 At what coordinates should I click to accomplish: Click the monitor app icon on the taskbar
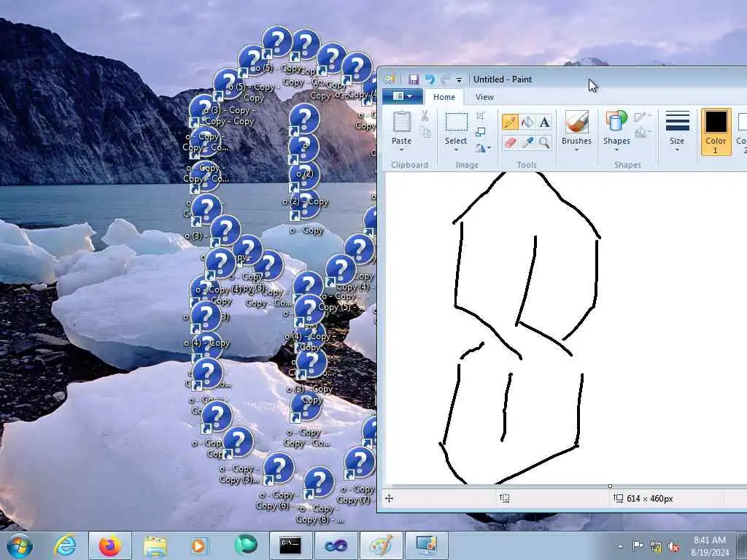[426, 545]
